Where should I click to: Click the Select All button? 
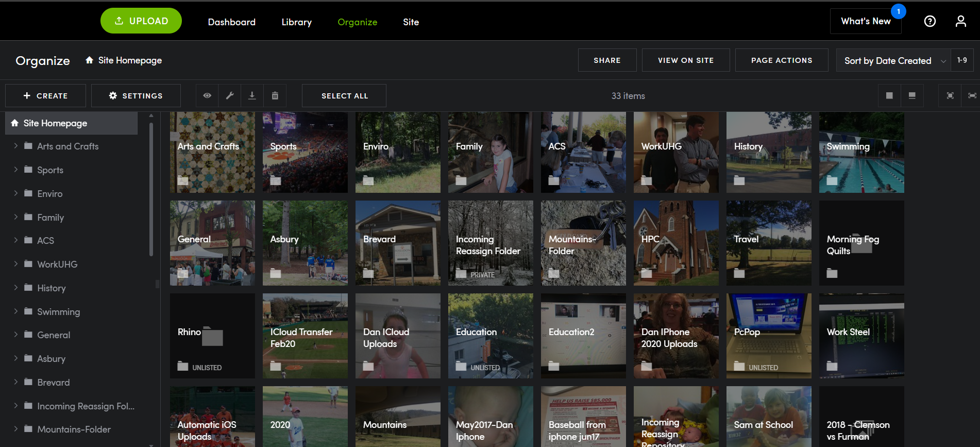344,95
